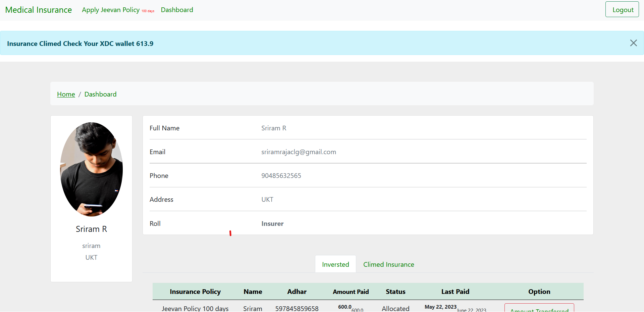
Task: Click the Sriram R profile photo
Action: (x=91, y=169)
